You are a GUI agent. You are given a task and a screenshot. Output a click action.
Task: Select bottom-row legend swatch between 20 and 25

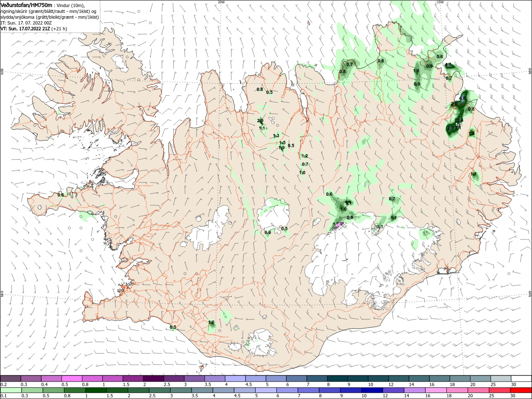478,390
